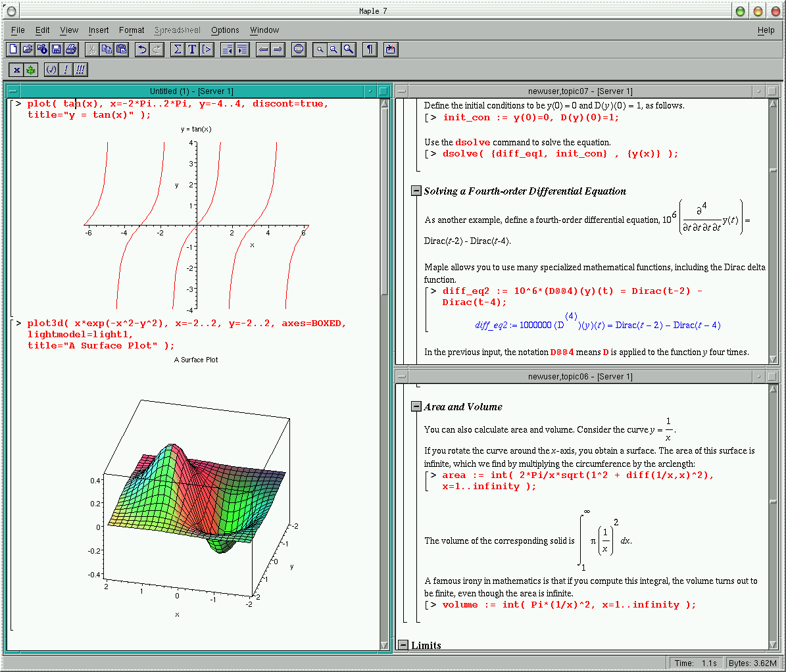Click the New worksheet icon
This screenshot has width=786, height=672.
(13, 49)
